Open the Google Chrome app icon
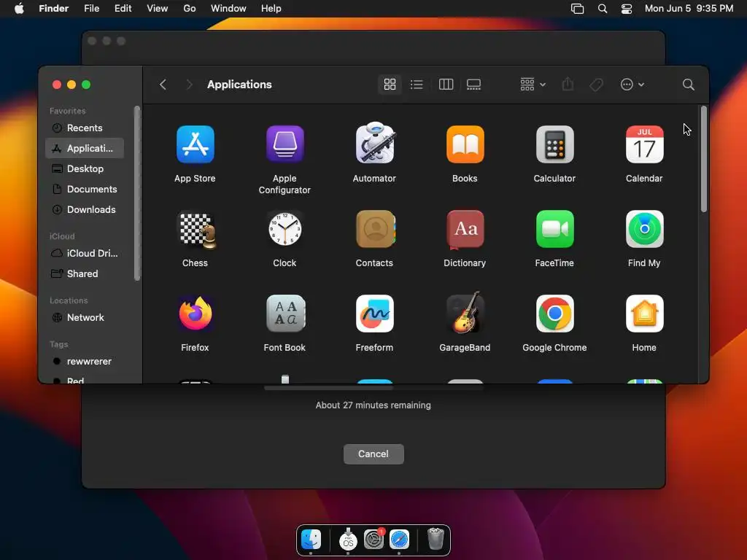 coord(554,314)
